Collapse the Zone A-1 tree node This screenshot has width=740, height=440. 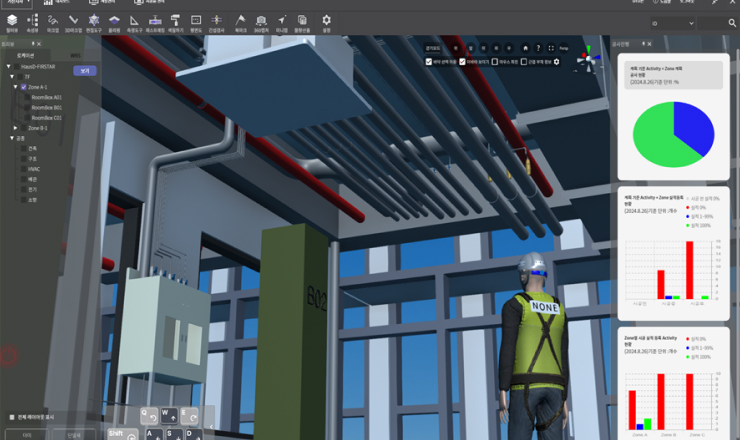(x=15, y=87)
